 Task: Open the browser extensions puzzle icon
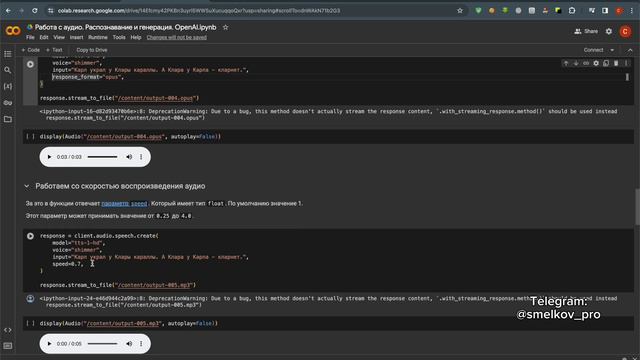pyautogui.click(x=572, y=11)
